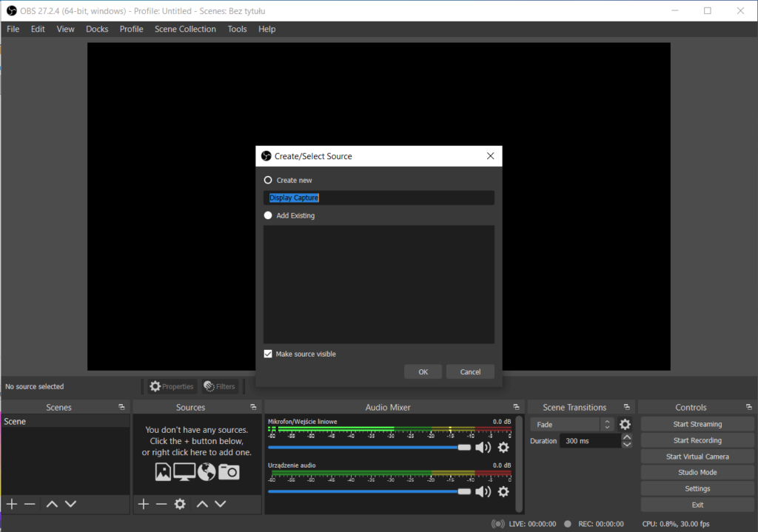Screen dimensions: 758x532
Task: Select the Create new radio button
Action: tap(268, 180)
